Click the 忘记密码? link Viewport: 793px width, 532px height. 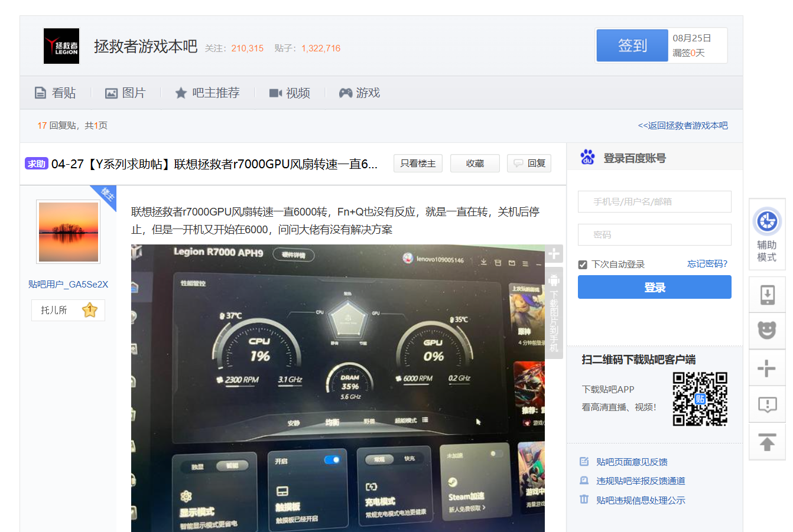[707, 264]
